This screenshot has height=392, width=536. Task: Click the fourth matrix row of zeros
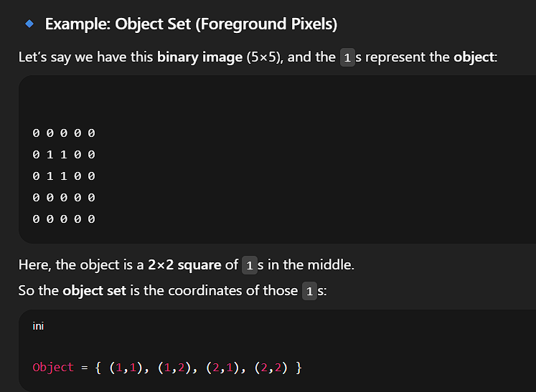tap(64, 197)
